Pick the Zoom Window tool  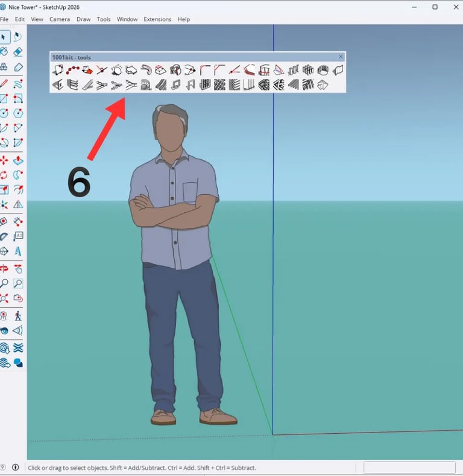point(18,284)
